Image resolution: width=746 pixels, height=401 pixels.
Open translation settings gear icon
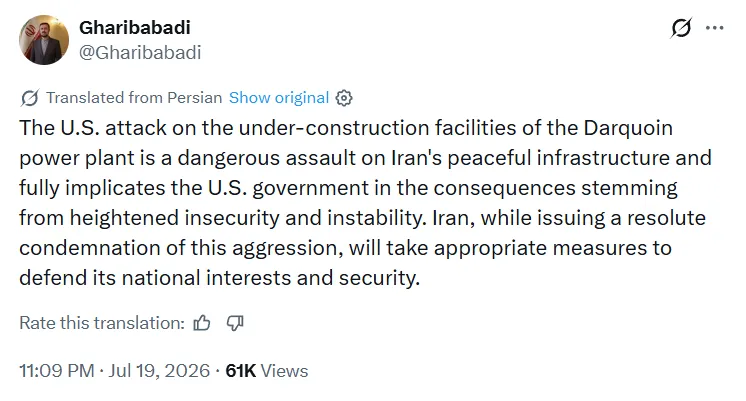pos(344,98)
